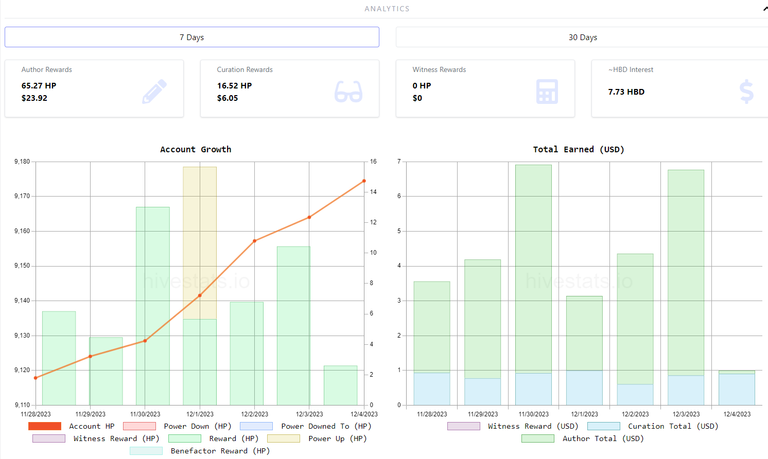The image size is (768, 459).
Task: Click the $23.92 author reward value
Action: pos(34,98)
